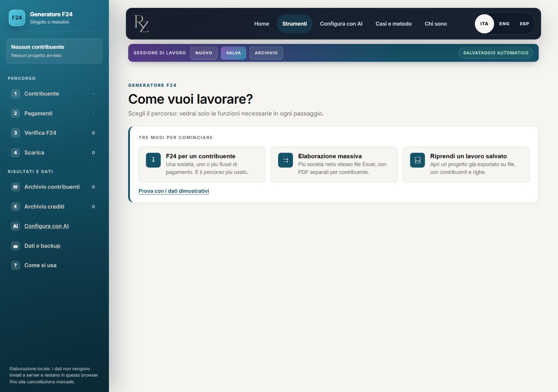The height and width of the screenshot is (392, 558).
Task: Go to Scarica step in sidebar
Action: click(54, 152)
